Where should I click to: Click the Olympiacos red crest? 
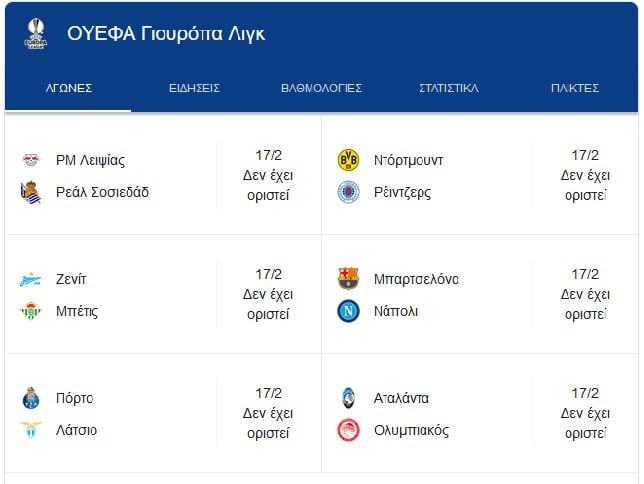point(348,430)
